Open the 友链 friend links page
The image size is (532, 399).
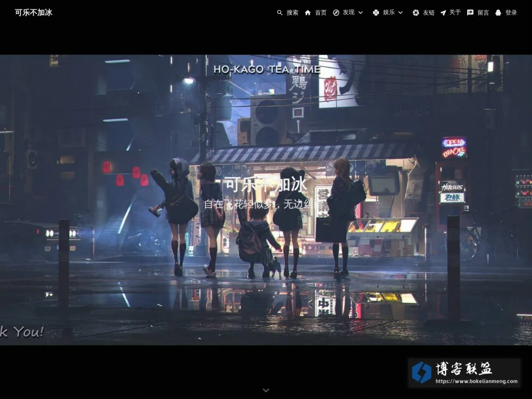[429, 12]
